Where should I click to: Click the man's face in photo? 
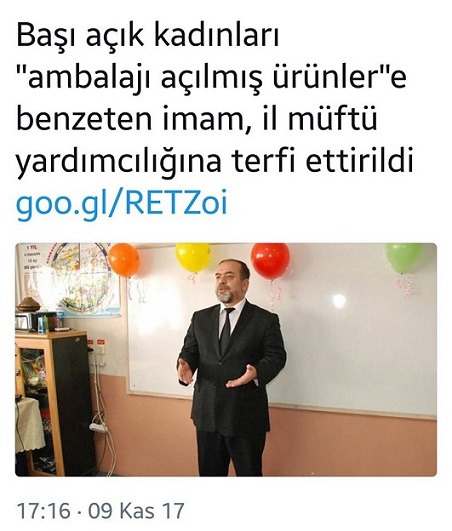click(x=230, y=281)
